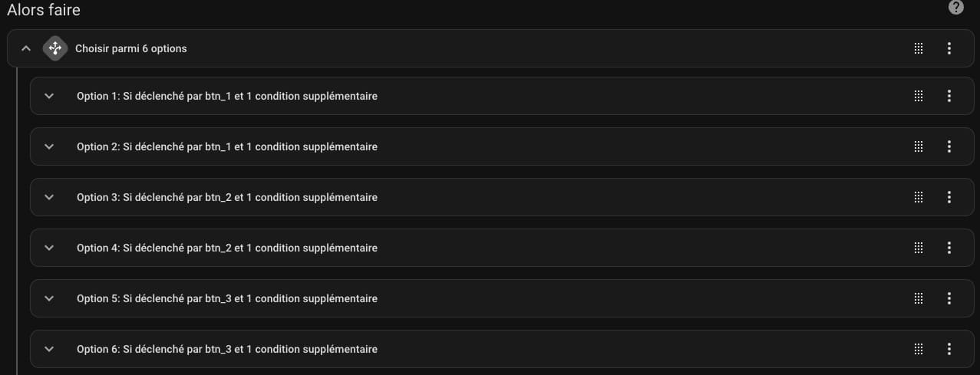Viewport: 980px width, 375px height.
Task: Click drag handle of Choisir parmi 6 options
Action: 919,48
